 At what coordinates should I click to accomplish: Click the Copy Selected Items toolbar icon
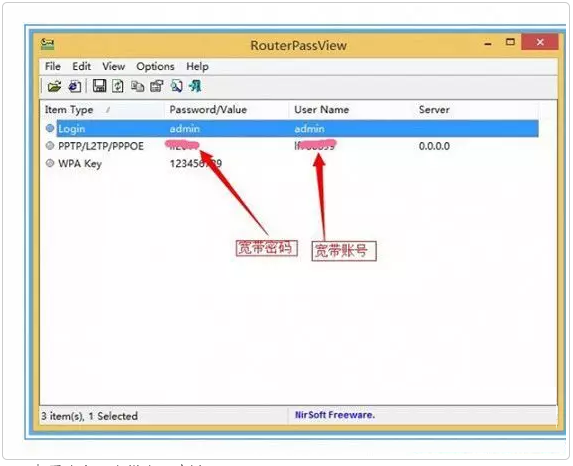[x=138, y=86]
